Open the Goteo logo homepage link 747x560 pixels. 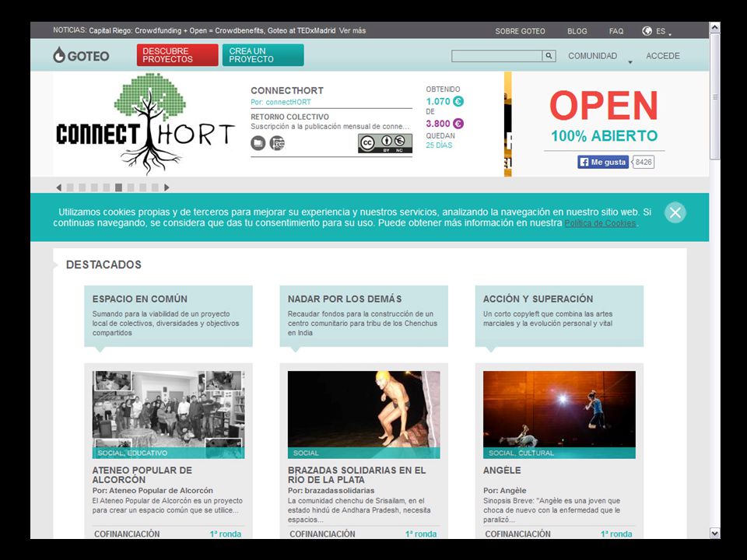[x=81, y=56]
